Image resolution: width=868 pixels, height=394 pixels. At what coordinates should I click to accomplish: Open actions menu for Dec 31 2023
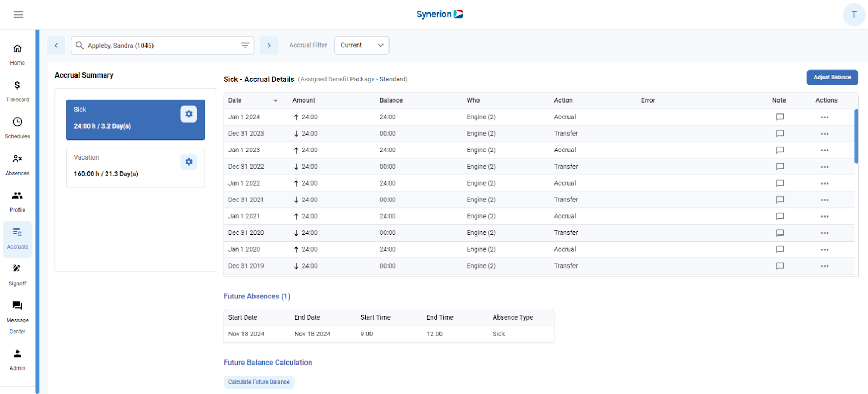(825, 134)
